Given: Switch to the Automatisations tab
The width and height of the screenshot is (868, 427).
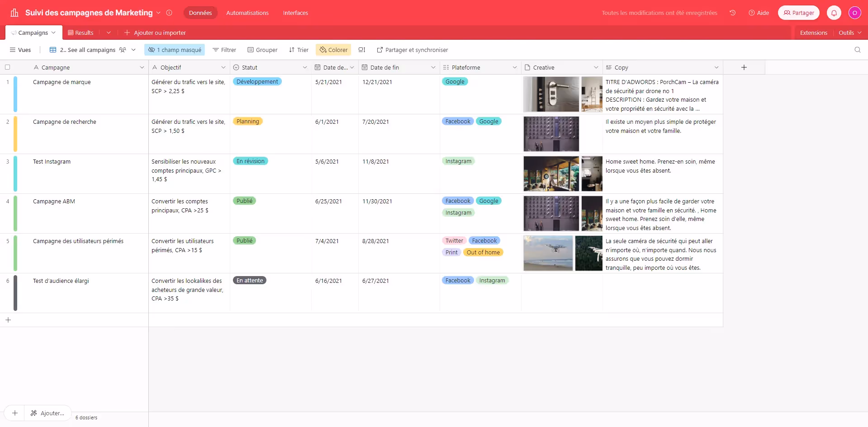Looking at the screenshot, I should [247, 13].
